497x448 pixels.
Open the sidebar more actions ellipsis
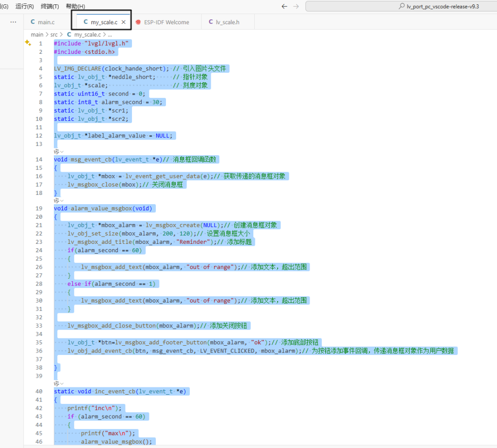click(13, 22)
